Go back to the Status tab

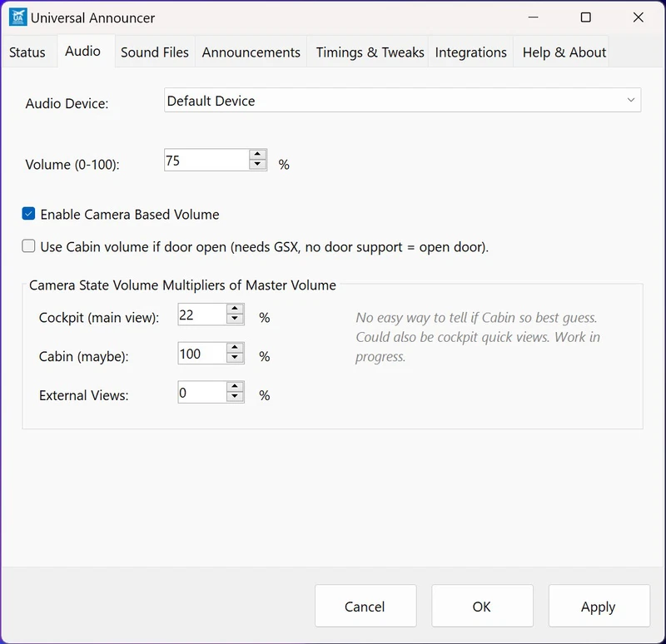pos(28,52)
